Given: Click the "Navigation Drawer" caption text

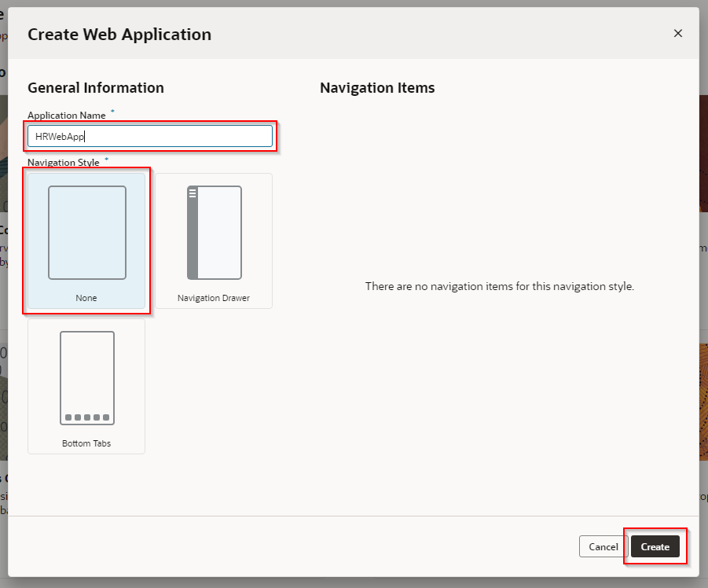Looking at the screenshot, I should 214,299.
